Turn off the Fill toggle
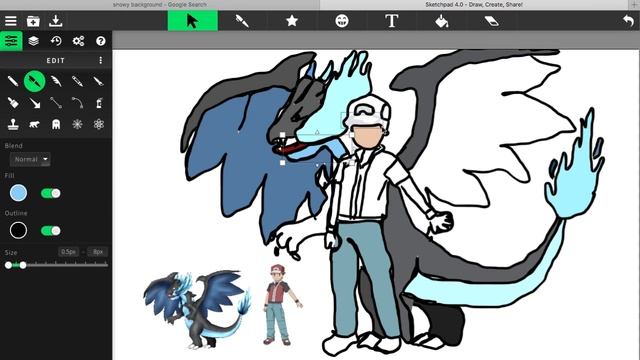Image resolution: width=640 pixels, height=360 pixels. click(51, 193)
